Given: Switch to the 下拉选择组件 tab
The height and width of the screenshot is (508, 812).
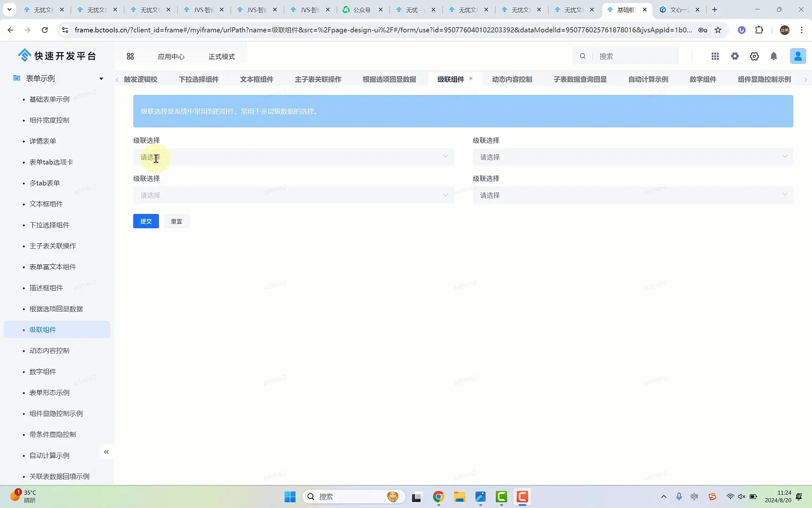Looking at the screenshot, I should click(199, 79).
